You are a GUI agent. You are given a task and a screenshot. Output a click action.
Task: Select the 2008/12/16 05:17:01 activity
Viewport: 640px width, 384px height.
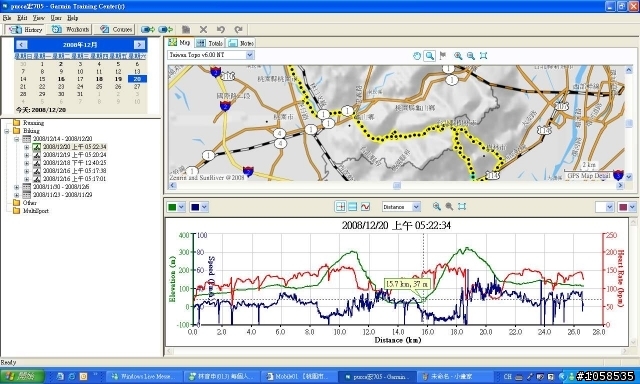[74, 179]
